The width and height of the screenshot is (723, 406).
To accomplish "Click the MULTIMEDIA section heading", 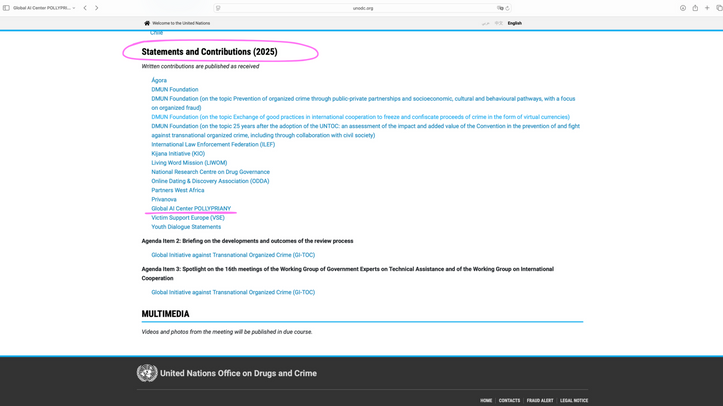I will click(165, 314).
